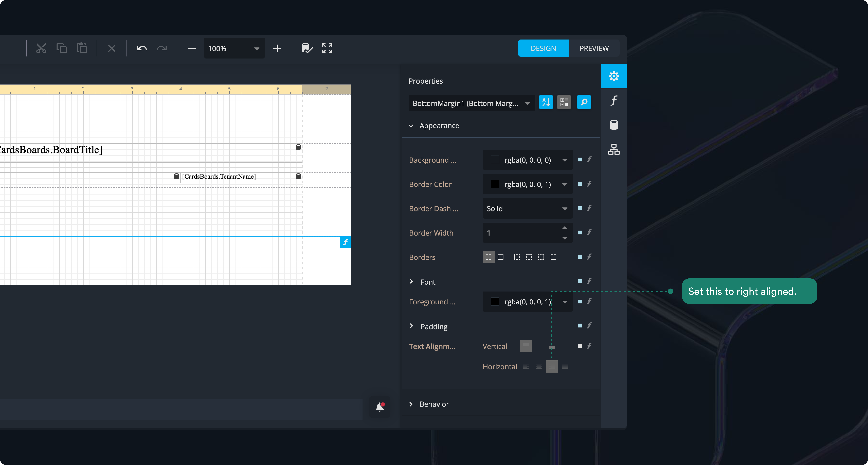Set vertical text alignment to bottom
The height and width of the screenshot is (465, 868).
pos(552,347)
